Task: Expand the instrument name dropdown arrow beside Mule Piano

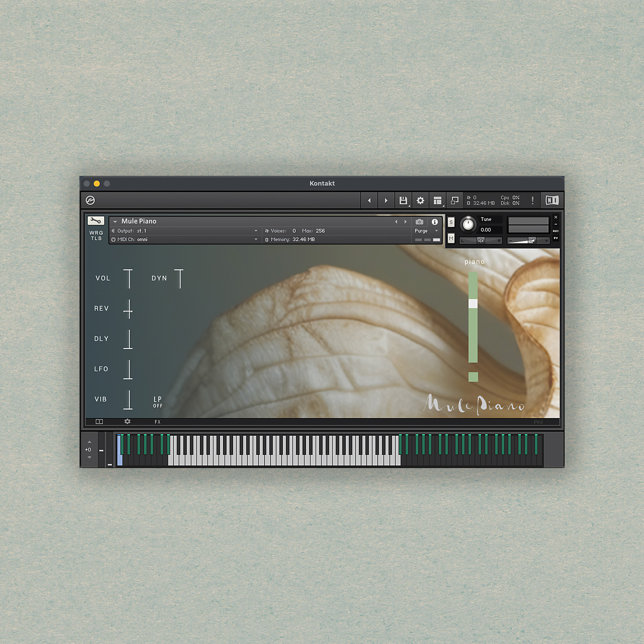Action: (115, 222)
